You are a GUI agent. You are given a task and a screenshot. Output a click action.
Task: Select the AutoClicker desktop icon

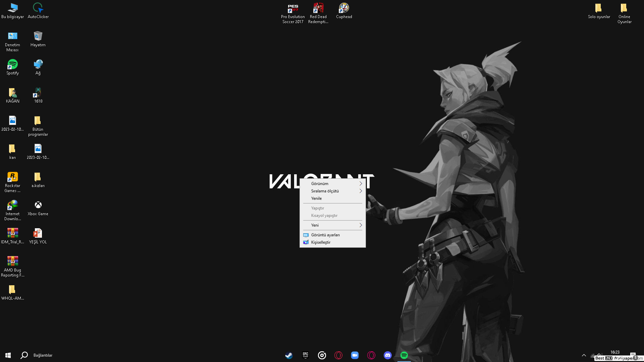coord(38,11)
